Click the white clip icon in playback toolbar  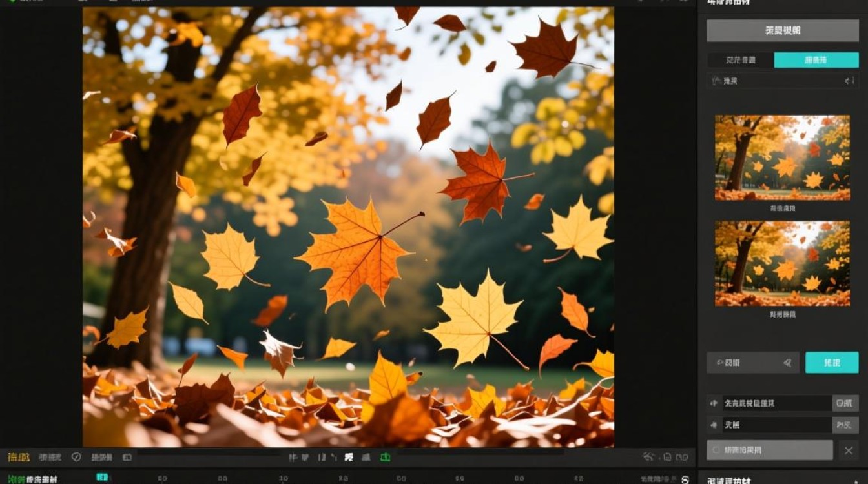click(x=349, y=457)
